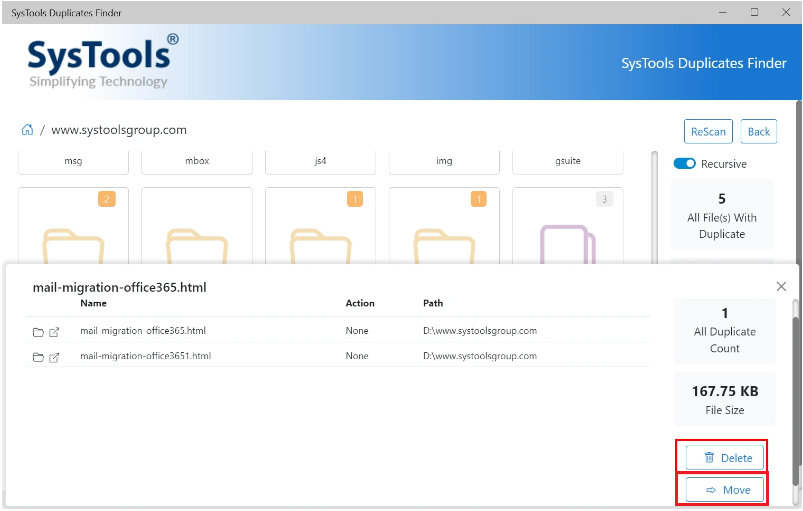Click www.systoolsgroup.com breadcrumb
The height and width of the screenshot is (511, 803).
click(119, 130)
